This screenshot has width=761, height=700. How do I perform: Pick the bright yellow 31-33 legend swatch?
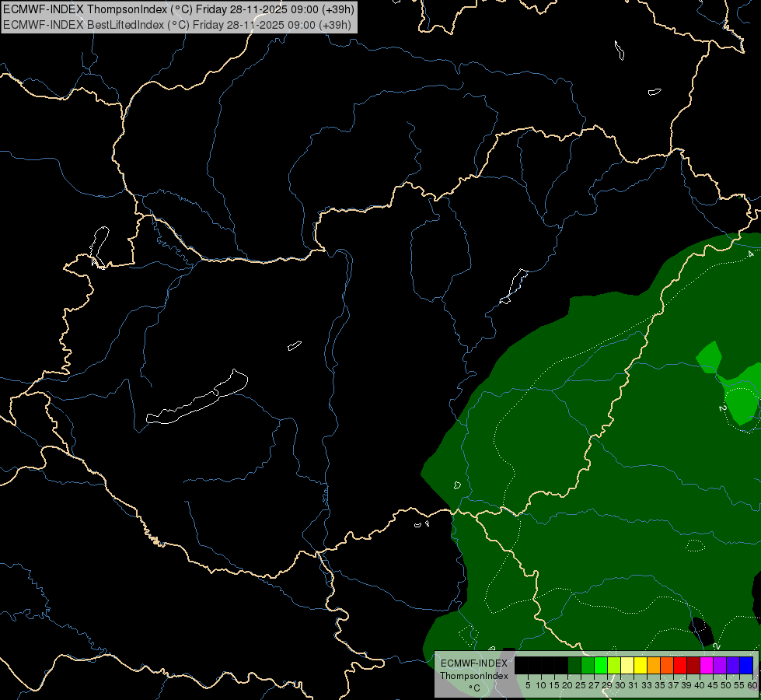(x=641, y=665)
